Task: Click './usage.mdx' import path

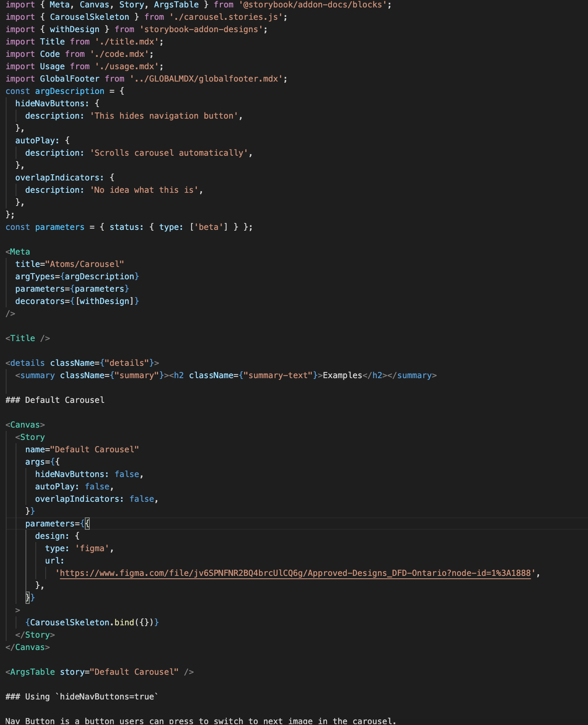Action: (x=127, y=66)
